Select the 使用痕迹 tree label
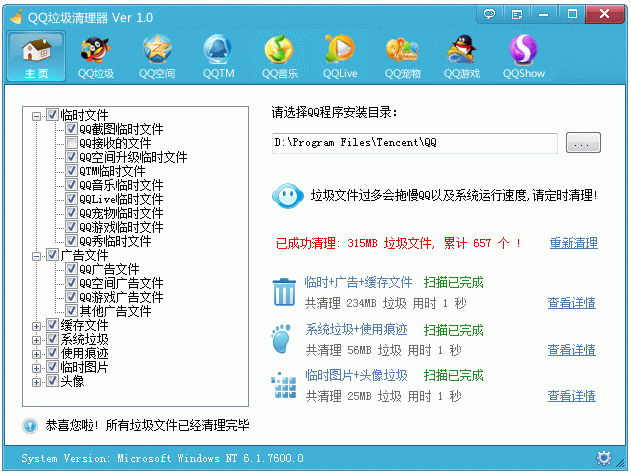Viewport: 631px width, 475px height. [85, 353]
